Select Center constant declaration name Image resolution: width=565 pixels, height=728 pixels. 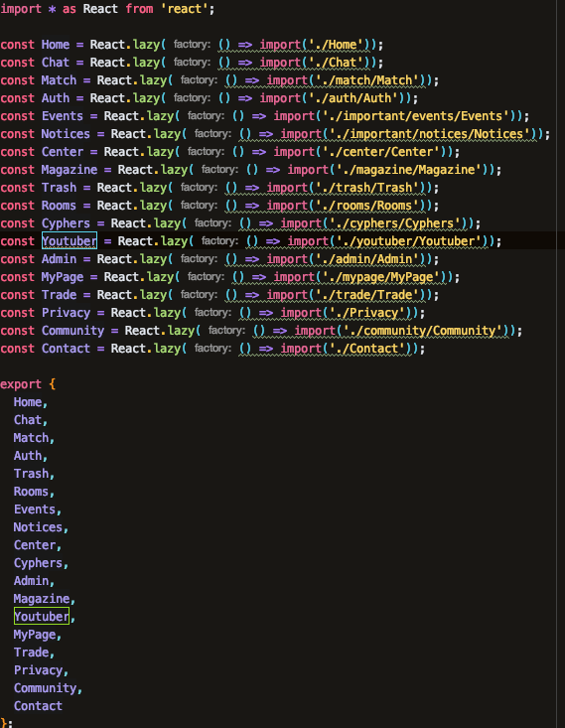63,152
